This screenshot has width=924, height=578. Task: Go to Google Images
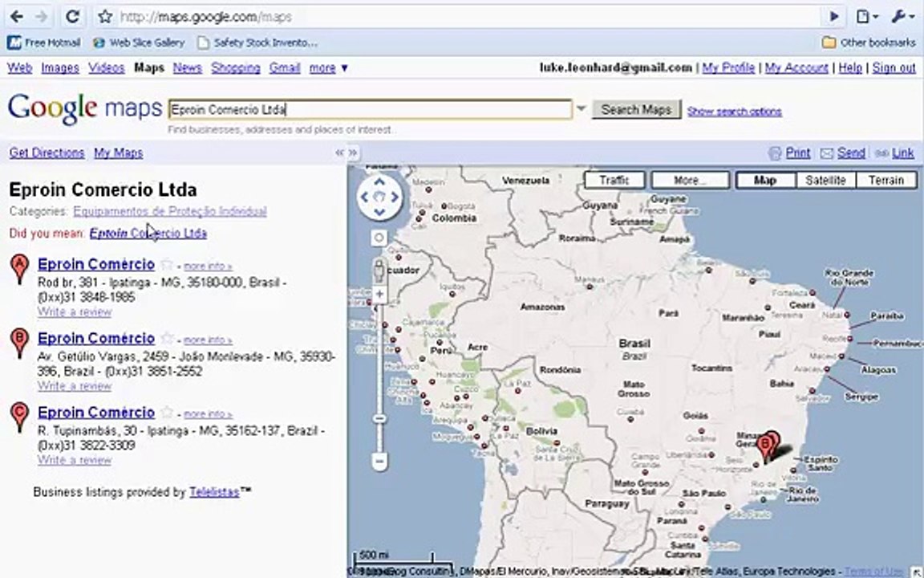(60, 67)
